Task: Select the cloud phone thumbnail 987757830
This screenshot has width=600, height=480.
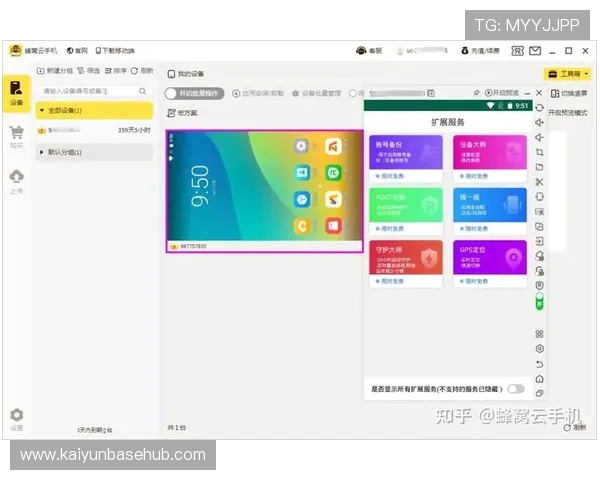Action: [264, 191]
